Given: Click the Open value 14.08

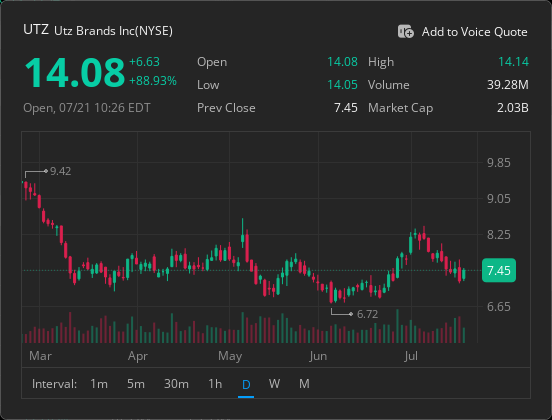Looking at the screenshot, I should pos(342,62).
